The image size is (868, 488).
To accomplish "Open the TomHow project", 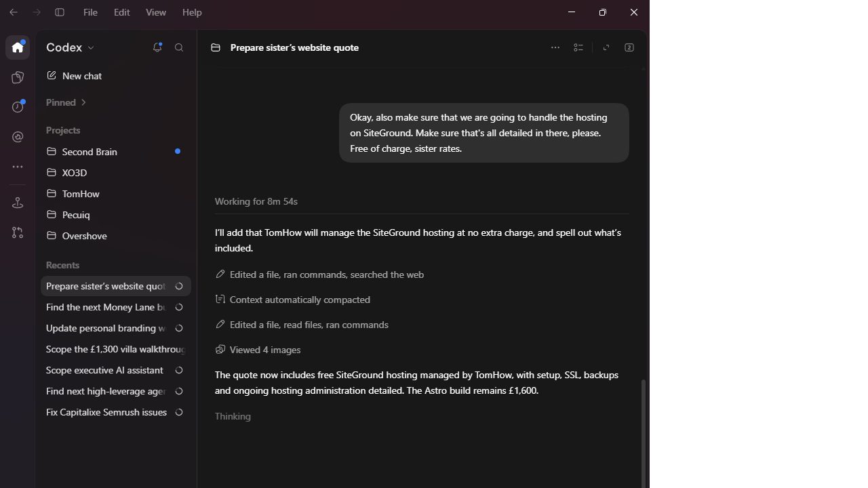I will (115, 194).
